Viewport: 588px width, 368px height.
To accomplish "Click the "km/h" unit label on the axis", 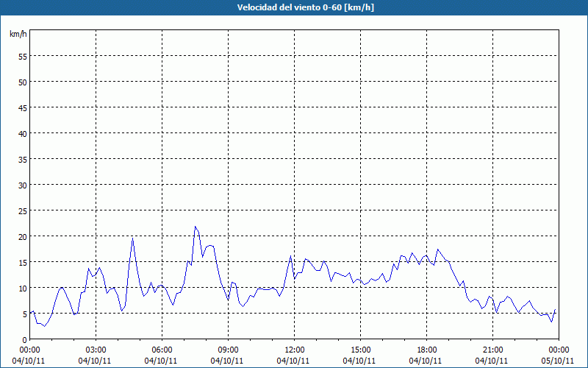I will (x=18, y=34).
